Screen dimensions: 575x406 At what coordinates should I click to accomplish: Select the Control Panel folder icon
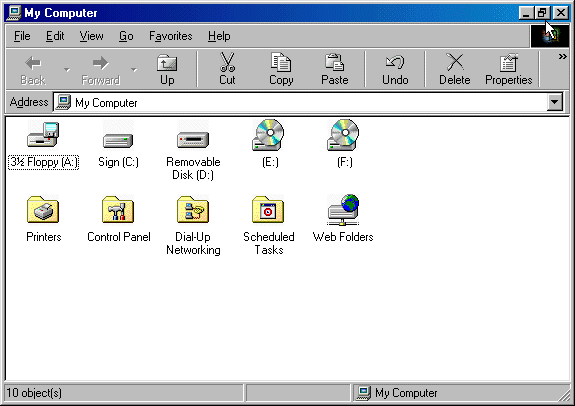[x=118, y=209]
